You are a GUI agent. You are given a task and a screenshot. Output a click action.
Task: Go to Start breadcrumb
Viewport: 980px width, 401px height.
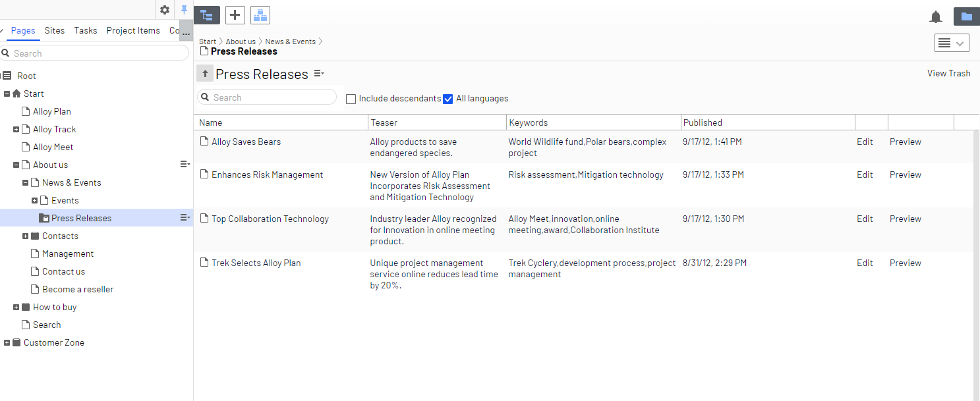(x=208, y=41)
